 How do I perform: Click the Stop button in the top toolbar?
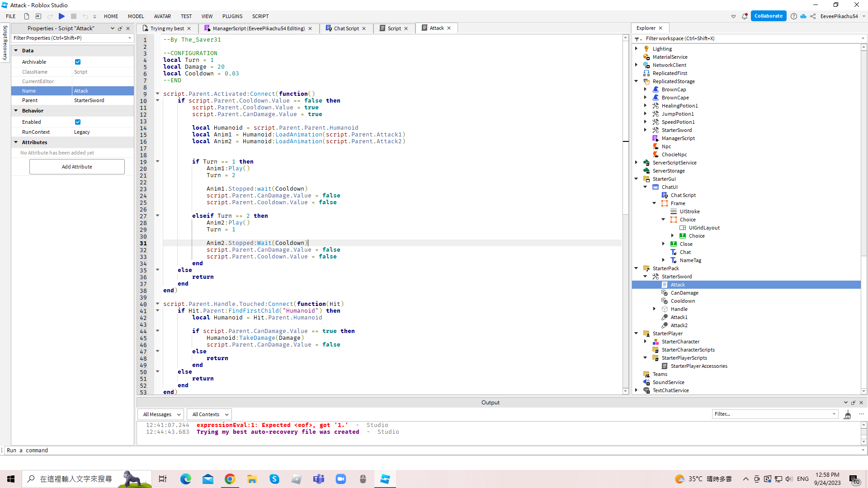pyautogui.click(x=74, y=16)
